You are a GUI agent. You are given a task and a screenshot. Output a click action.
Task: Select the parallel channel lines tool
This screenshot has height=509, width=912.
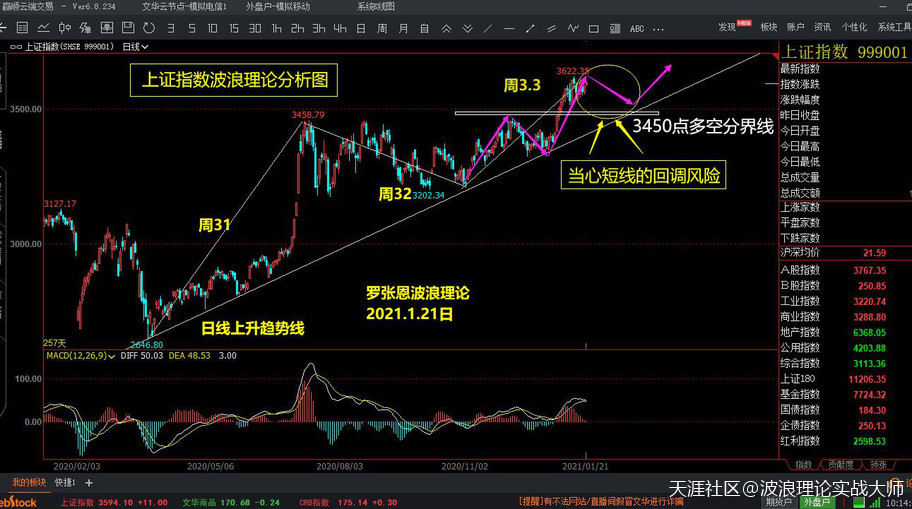(x=551, y=28)
